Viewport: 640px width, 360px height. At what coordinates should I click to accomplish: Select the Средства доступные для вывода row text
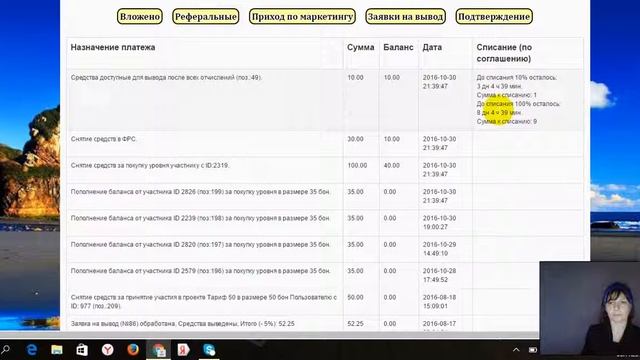tap(166, 78)
